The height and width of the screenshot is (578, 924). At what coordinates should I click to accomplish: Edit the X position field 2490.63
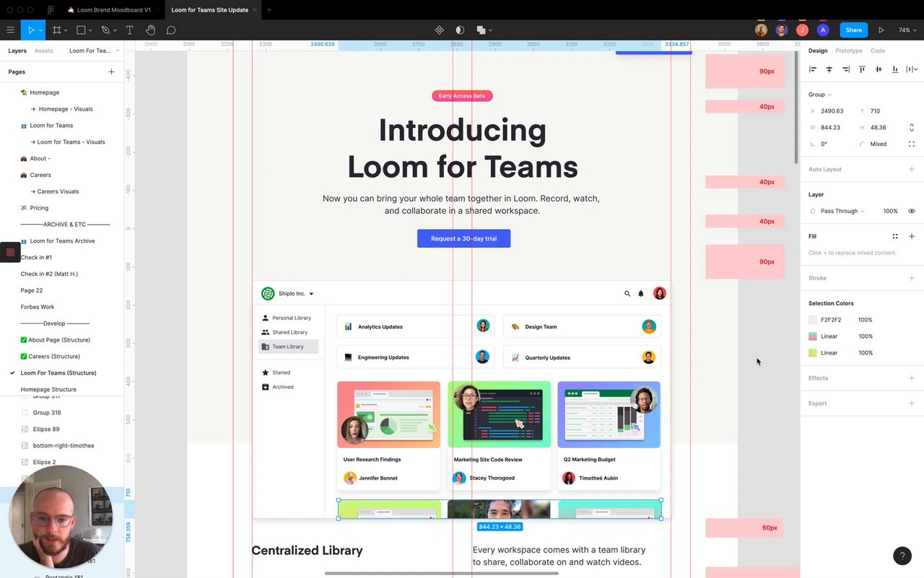click(x=832, y=111)
